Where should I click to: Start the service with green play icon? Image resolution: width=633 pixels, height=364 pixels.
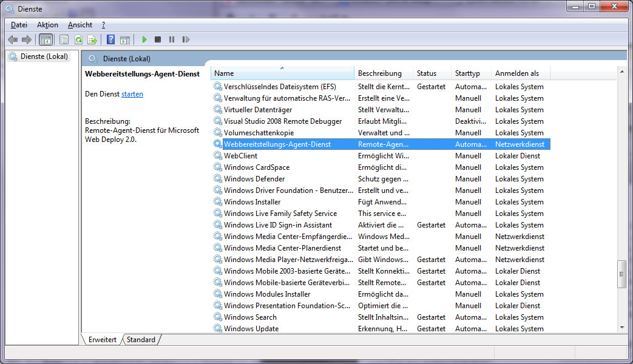coord(144,40)
